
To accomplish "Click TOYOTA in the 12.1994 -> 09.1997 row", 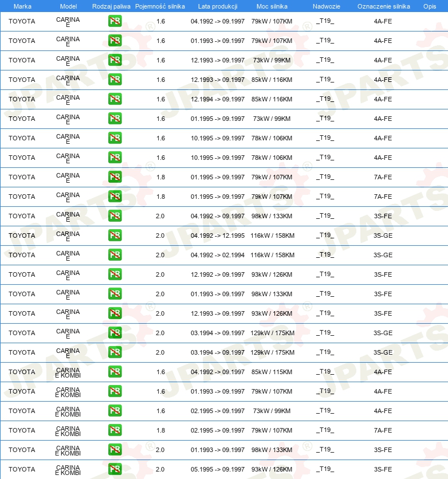I will pos(22,99).
